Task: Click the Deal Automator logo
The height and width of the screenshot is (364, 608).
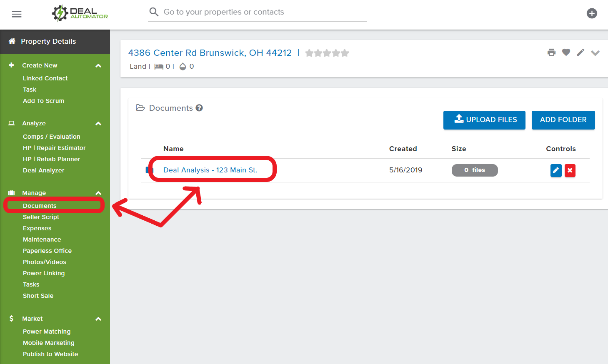Action: tap(80, 13)
